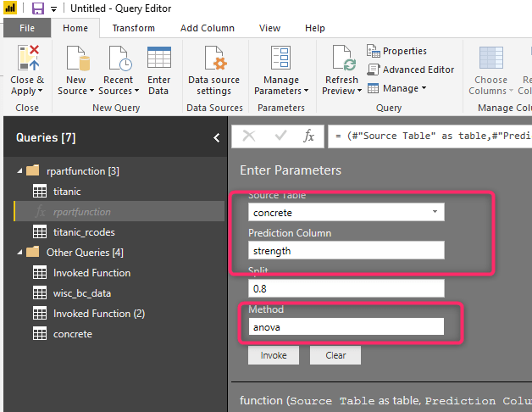Cancel formula edit with X icon
Image resolution: width=532 pixels, height=412 pixels.
coord(249,136)
